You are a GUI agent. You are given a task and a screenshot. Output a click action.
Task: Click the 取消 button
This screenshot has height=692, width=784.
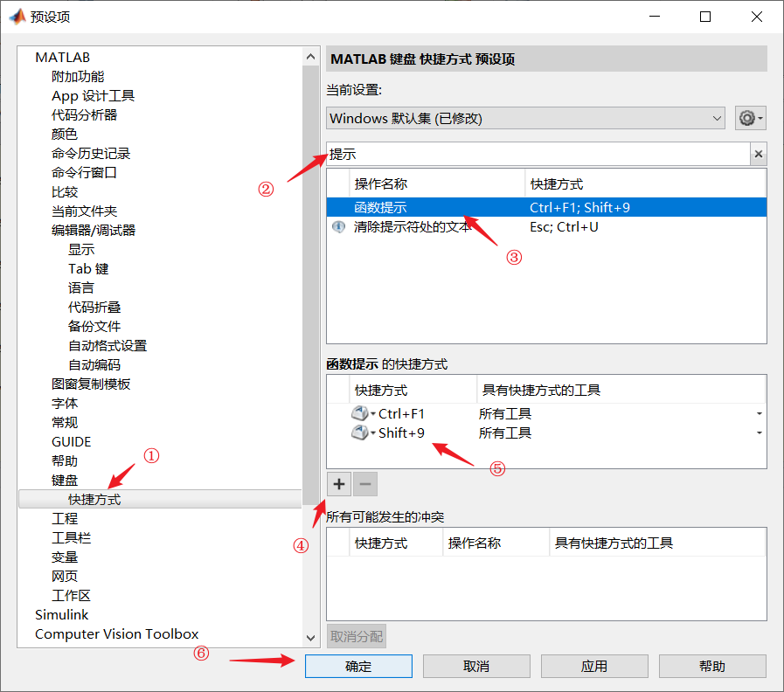[476, 666]
